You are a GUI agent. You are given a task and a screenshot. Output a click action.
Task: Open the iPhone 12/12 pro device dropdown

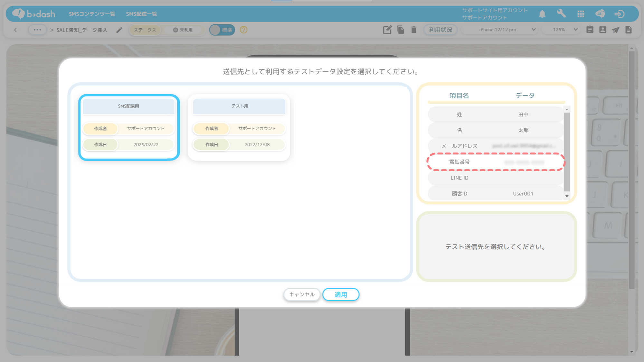pyautogui.click(x=501, y=30)
